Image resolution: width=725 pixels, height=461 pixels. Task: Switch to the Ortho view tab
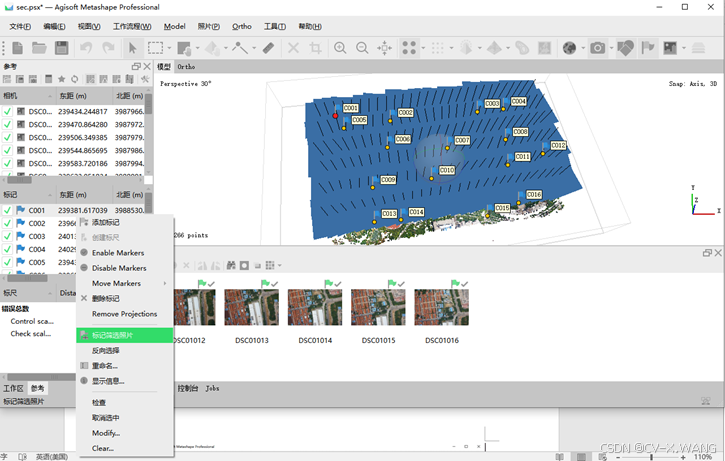[186, 67]
